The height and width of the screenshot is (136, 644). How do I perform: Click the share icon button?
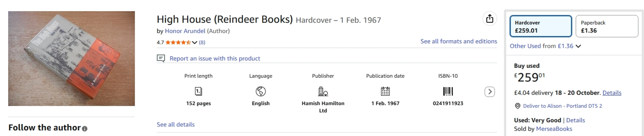[x=489, y=19]
